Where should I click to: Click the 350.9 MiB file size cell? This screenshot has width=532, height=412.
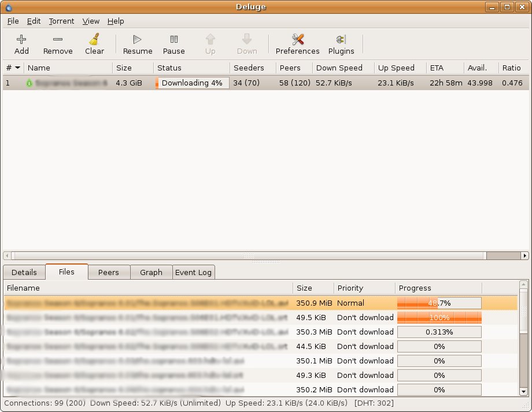[x=314, y=303]
